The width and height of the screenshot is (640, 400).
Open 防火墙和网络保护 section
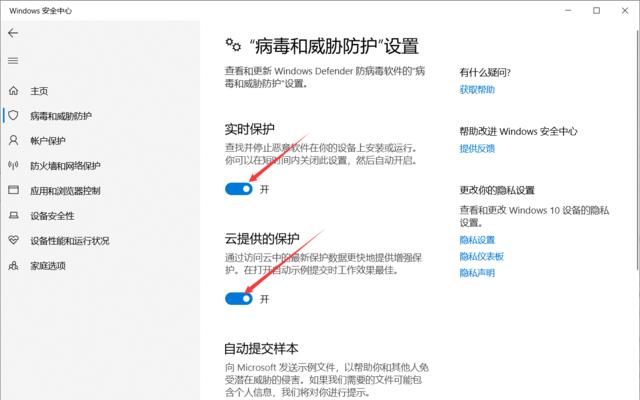tap(65, 166)
